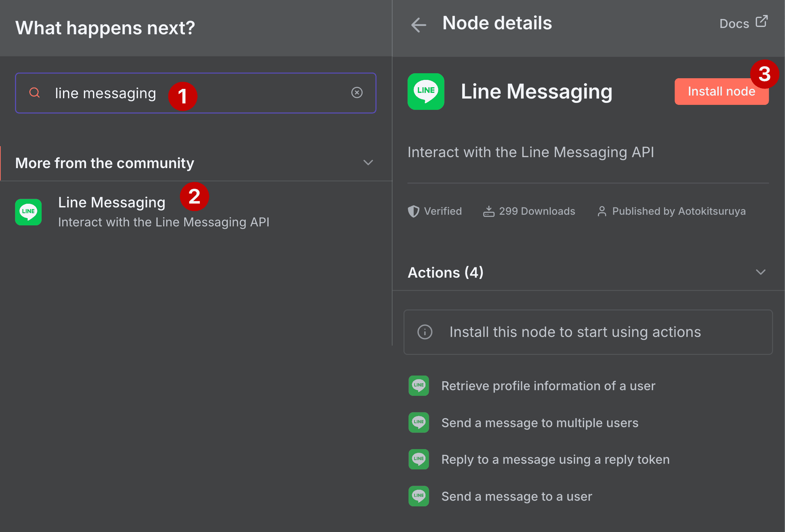Select the Send a message to a user action
785x532 pixels.
(516, 496)
